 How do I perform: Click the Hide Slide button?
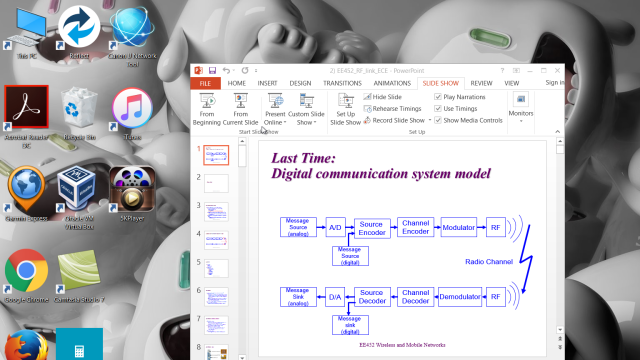click(383, 97)
